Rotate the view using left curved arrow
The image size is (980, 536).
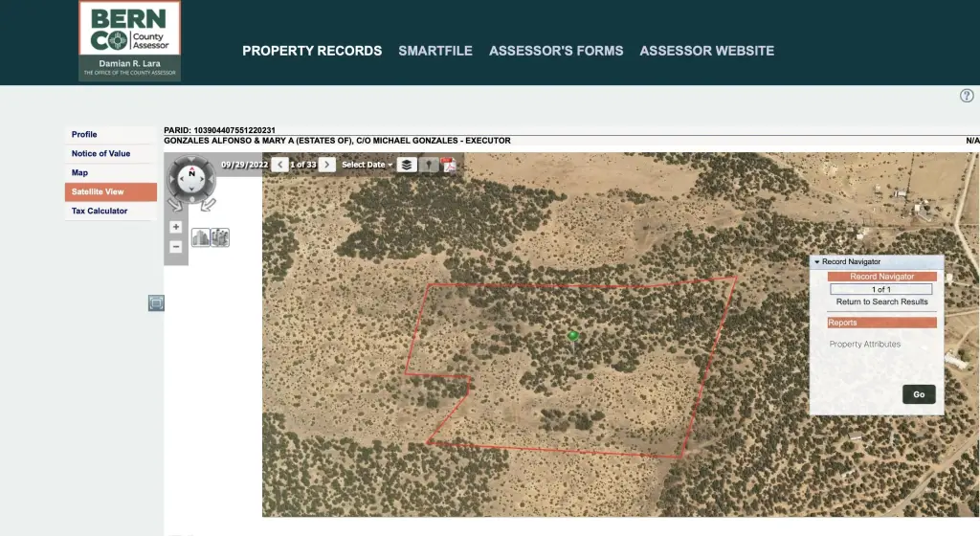175,204
